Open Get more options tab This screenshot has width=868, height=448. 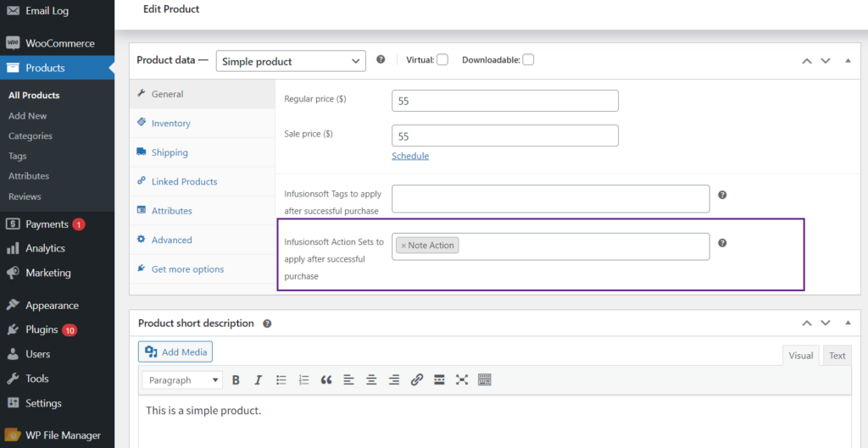pos(202,269)
